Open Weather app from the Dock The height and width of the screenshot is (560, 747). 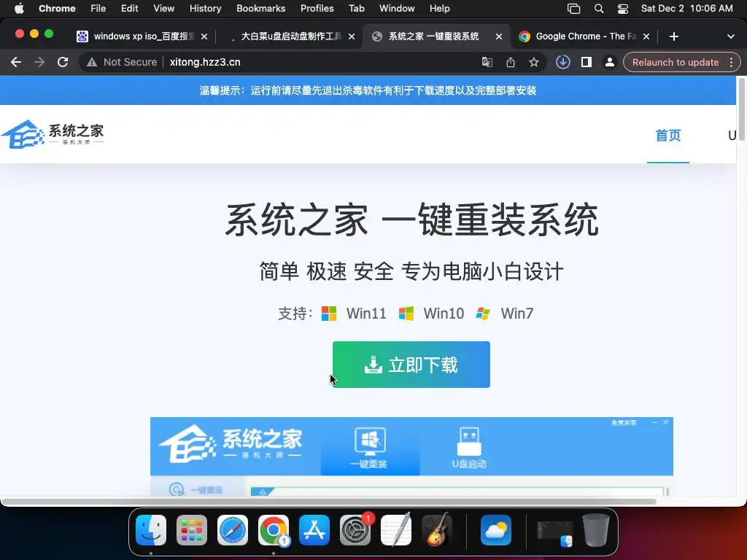point(496,530)
